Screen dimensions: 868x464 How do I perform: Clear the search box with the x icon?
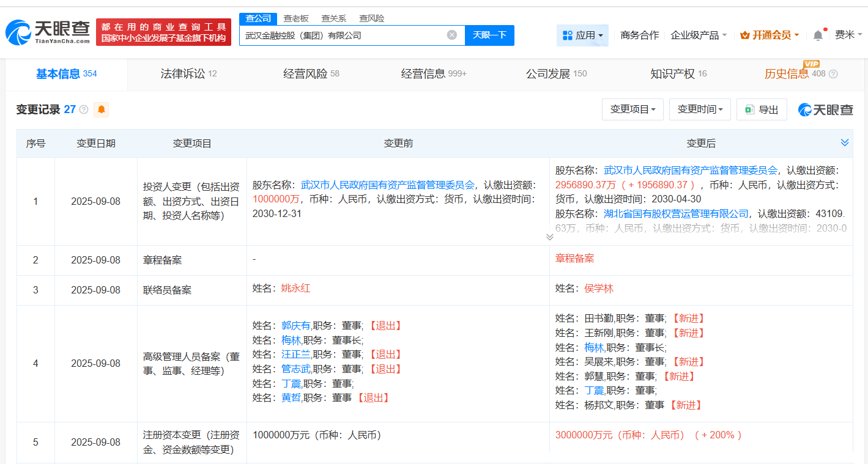[x=453, y=35]
